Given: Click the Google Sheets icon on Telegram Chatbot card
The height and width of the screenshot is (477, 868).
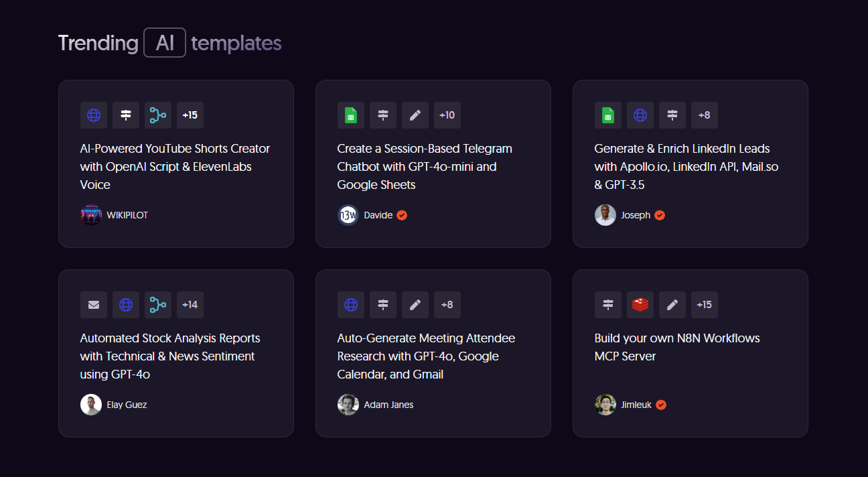Looking at the screenshot, I should (351, 115).
